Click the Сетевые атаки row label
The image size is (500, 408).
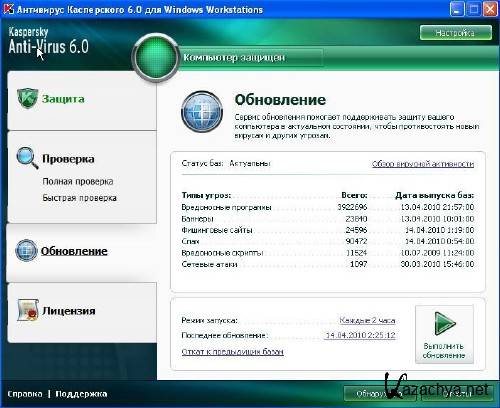coord(209,264)
